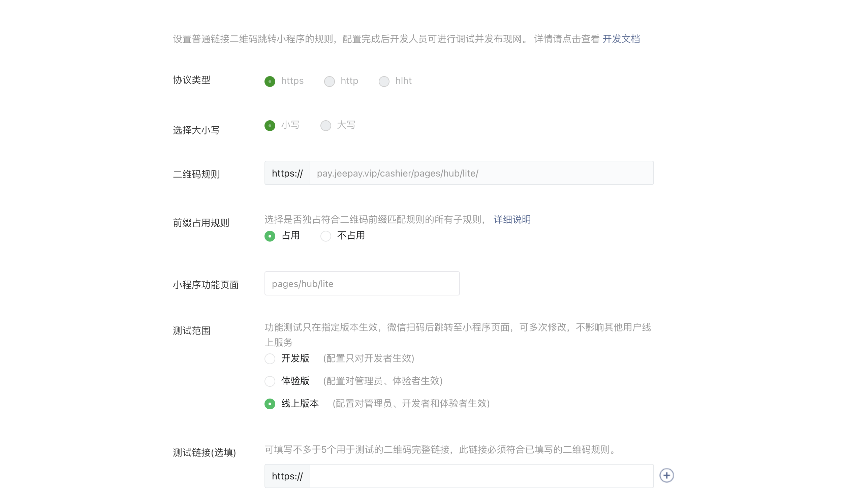Click the 小程序功能页面 input field
Image resolution: width=843 pixels, height=504 pixels.
click(362, 284)
